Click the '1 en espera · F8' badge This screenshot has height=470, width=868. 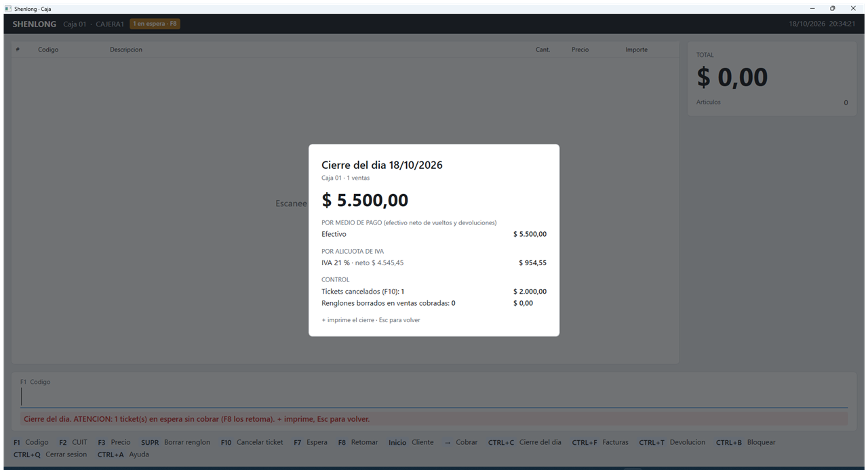pos(155,24)
